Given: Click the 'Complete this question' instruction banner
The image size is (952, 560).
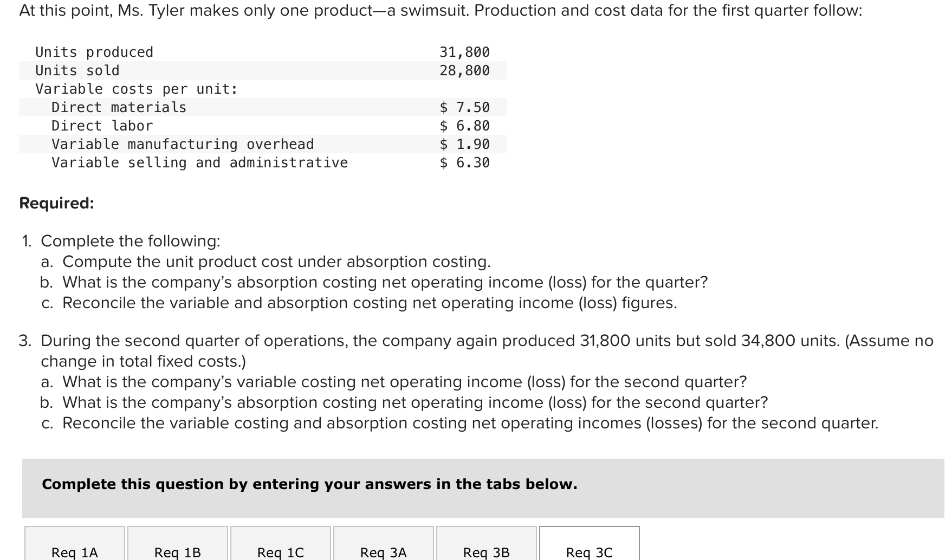Looking at the screenshot, I should (309, 484).
